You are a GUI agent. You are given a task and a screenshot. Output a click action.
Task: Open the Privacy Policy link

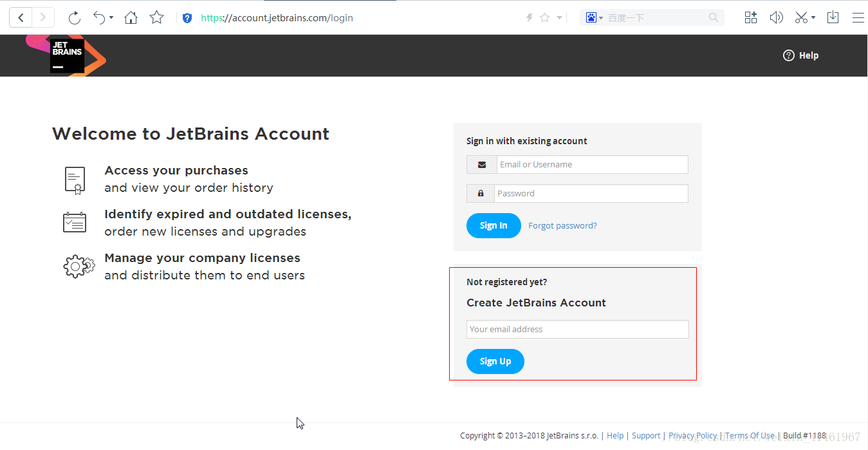693,436
